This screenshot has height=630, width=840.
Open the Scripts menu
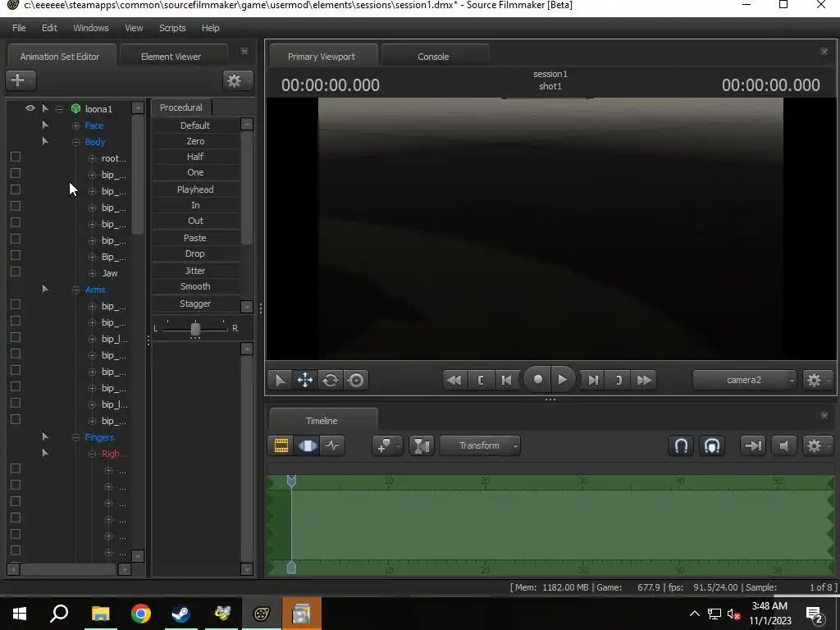click(x=172, y=28)
